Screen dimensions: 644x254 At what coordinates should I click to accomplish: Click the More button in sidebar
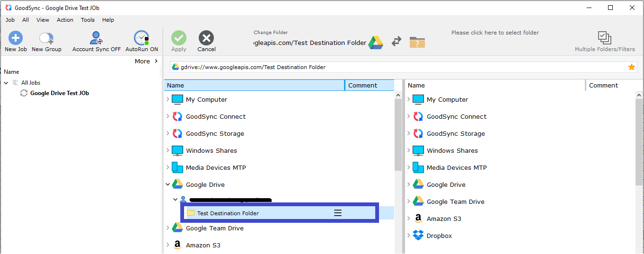pos(146,61)
